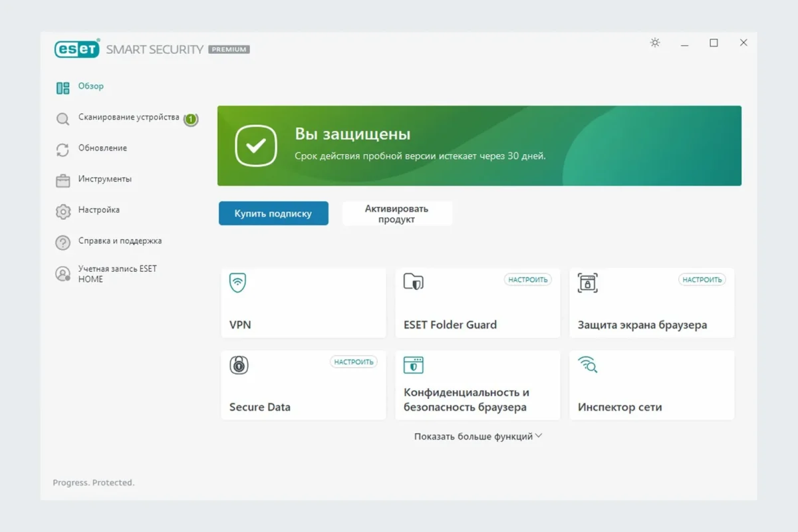Click the green notification badge on scan item
Viewport: 798px width, 532px height.
tap(191, 119)
